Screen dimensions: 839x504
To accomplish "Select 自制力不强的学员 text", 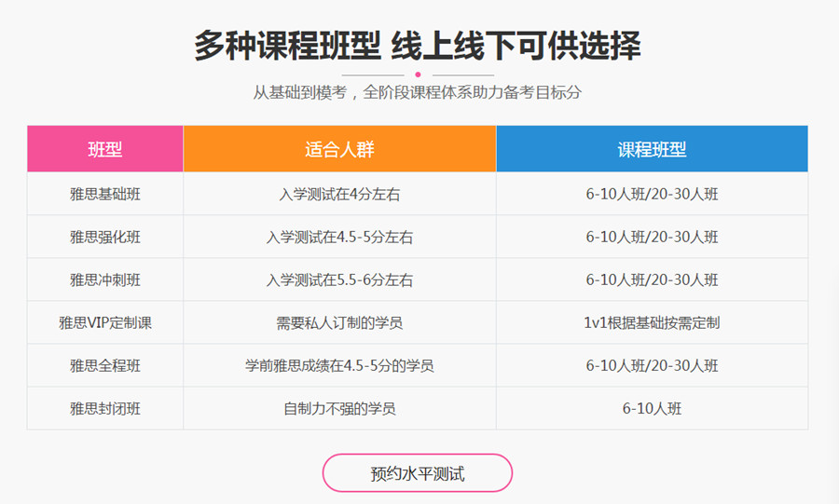I will pyautogui.click(x=339, y=408).
